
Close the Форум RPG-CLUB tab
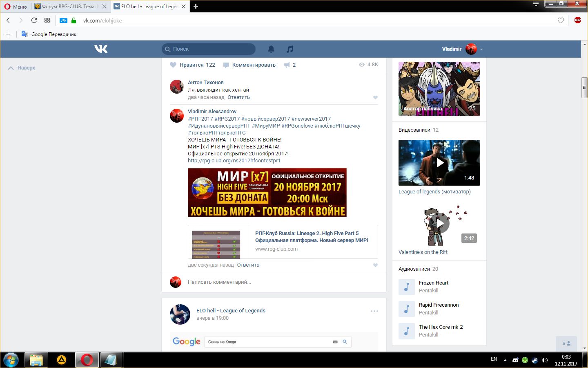pos(104,7)
